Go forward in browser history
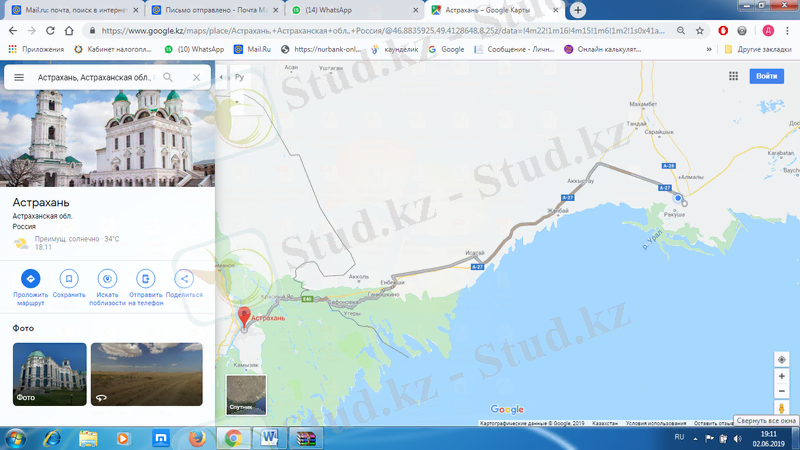The height and width of the screenshot is (450, 800). 32,31
